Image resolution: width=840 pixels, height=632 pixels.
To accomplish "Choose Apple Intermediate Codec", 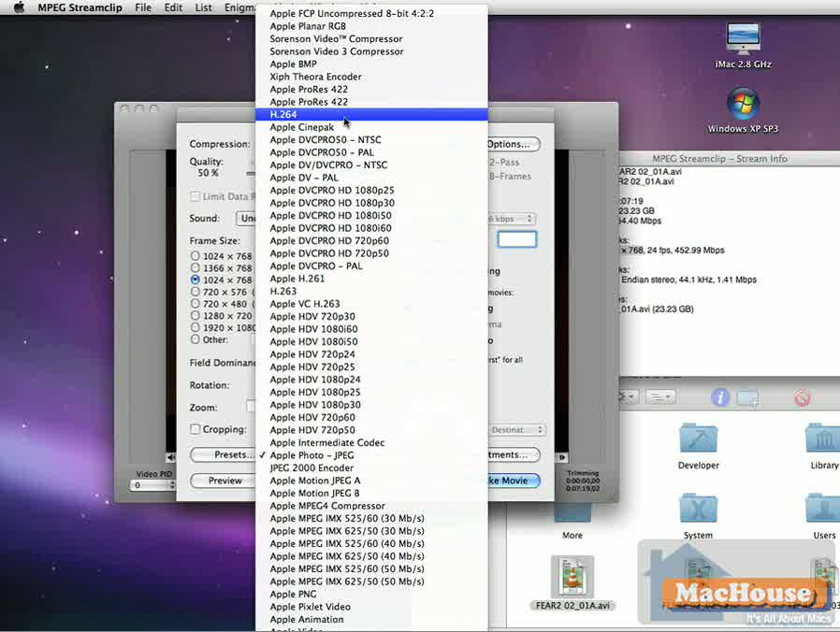I will tap(371, 443).
